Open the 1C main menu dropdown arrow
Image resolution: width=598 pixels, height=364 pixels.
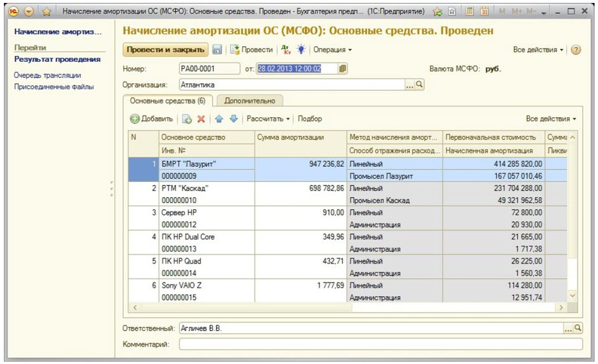(29, 12)
